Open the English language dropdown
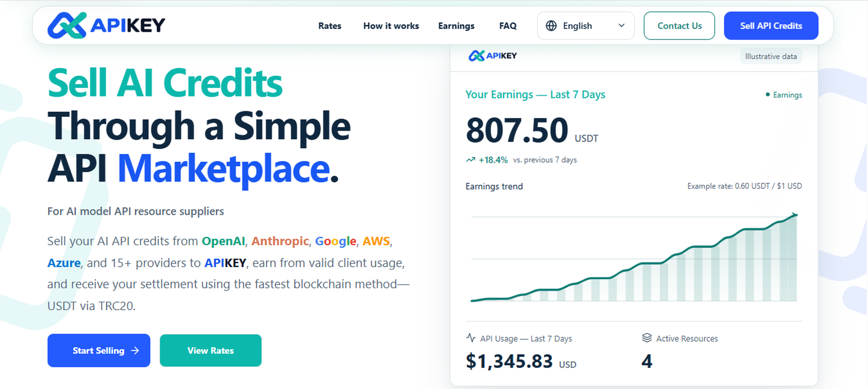 [x=586, y=26]
